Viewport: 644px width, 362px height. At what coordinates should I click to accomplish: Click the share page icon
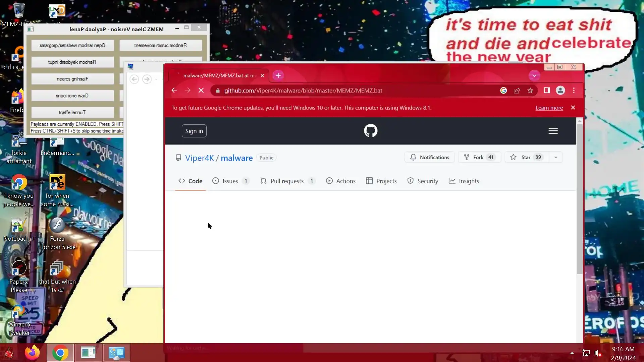(517, 90)
